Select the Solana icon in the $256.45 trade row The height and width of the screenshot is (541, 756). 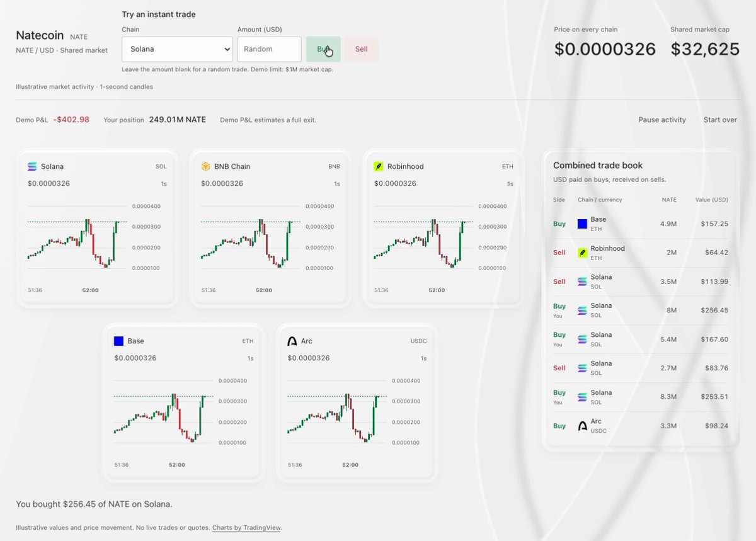click(583, 310)
